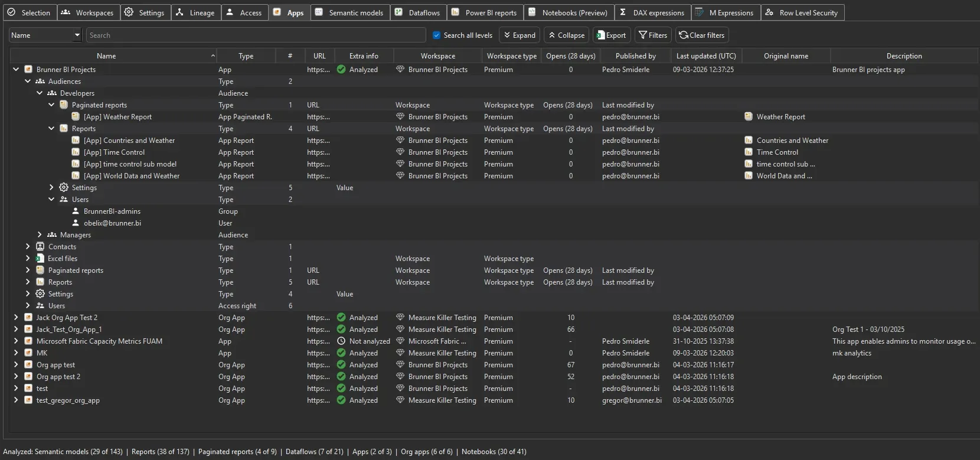Sort by Opens (28 days) column header

(570, 56)
